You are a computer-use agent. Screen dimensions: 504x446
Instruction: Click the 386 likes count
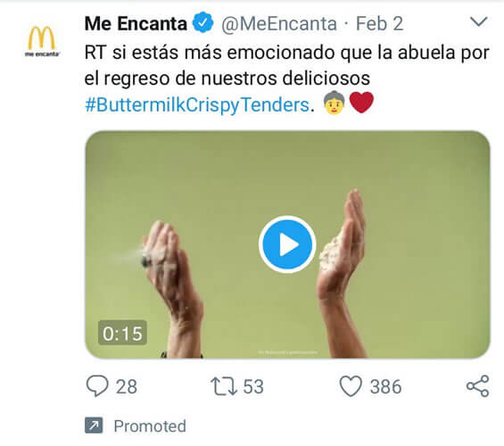click(x=385, y=386)
